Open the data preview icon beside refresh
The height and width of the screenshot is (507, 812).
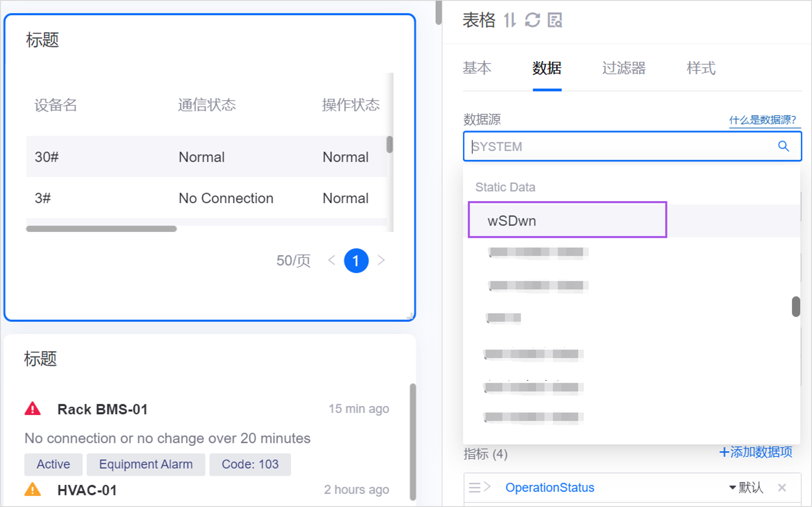pyautogui.click(x=555, y=20)
